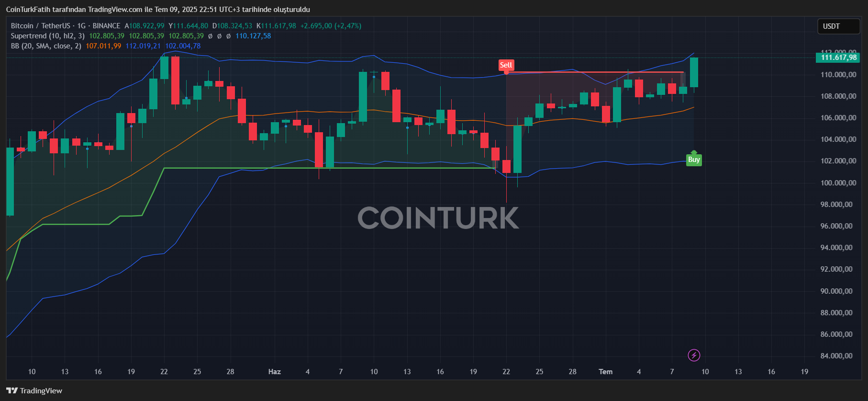Click the 110.000,00 price axis label

point(838,74)
